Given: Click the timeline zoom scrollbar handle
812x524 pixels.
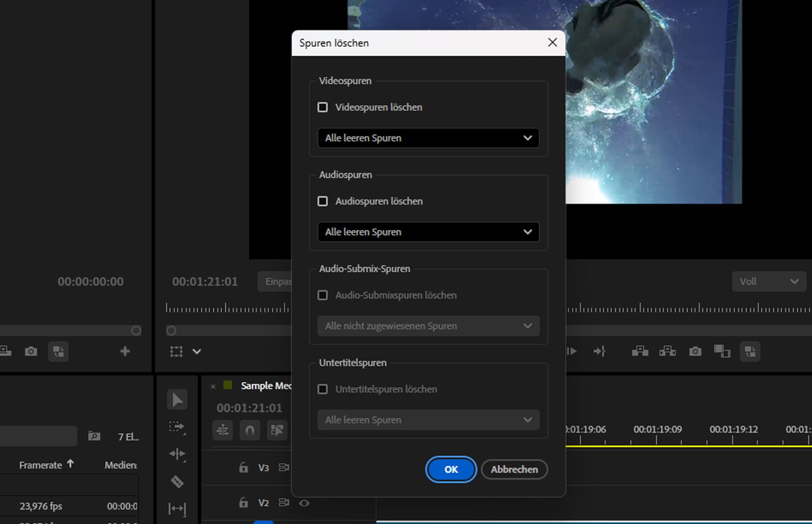Looking at the screenshot, I should click(x=172, y=331).
